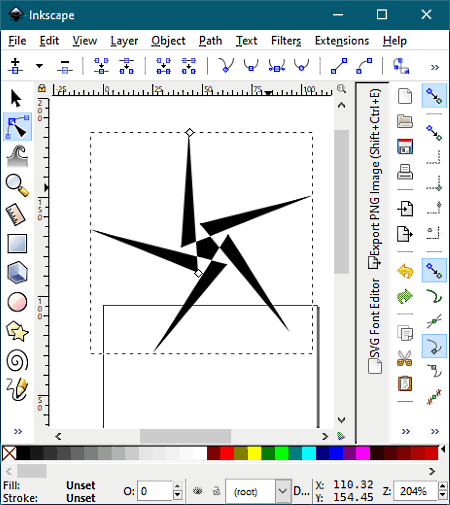450x505 pixels.
Task: Open the Filters menu
Action: point(286,41)
